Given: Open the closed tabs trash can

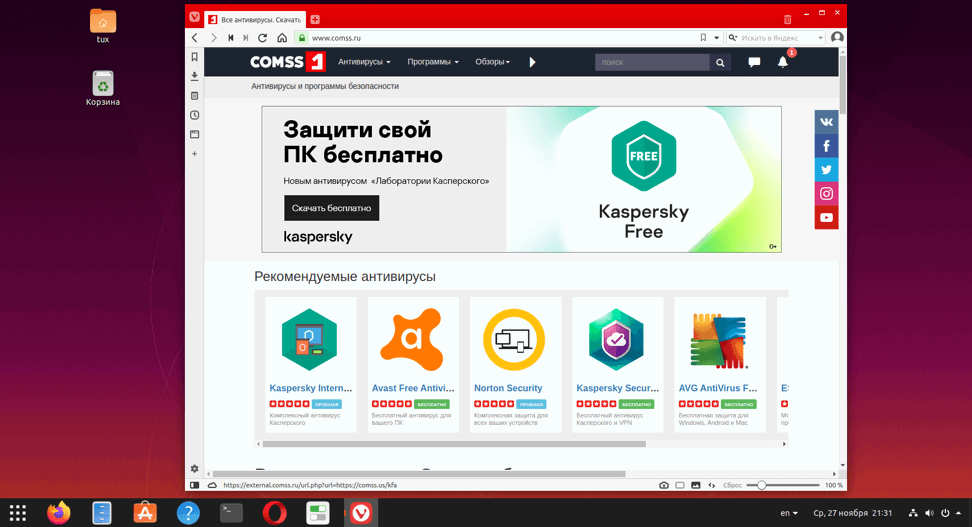Looking at the screenshot, I should point(787,19).
